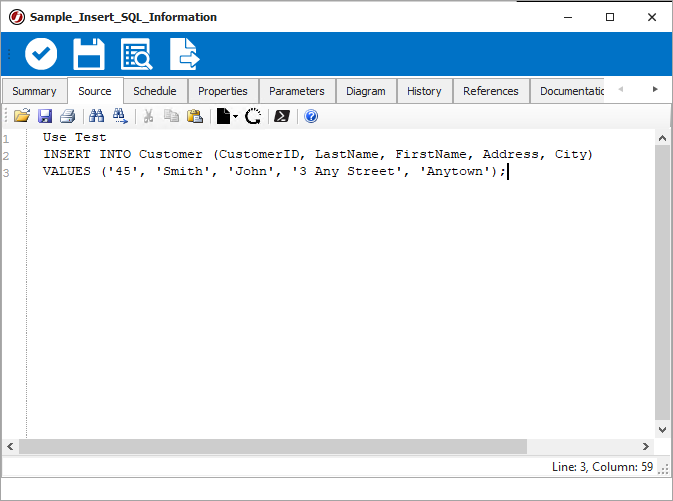Click line number 1 in the gutter
The image size is (673, 501).
pyautogui.click(x=6, y=139)
